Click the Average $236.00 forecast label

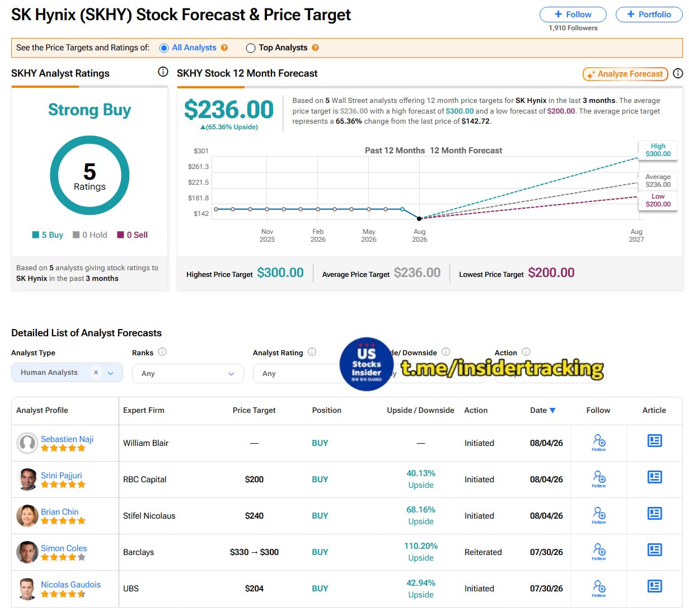coord(658,181)
